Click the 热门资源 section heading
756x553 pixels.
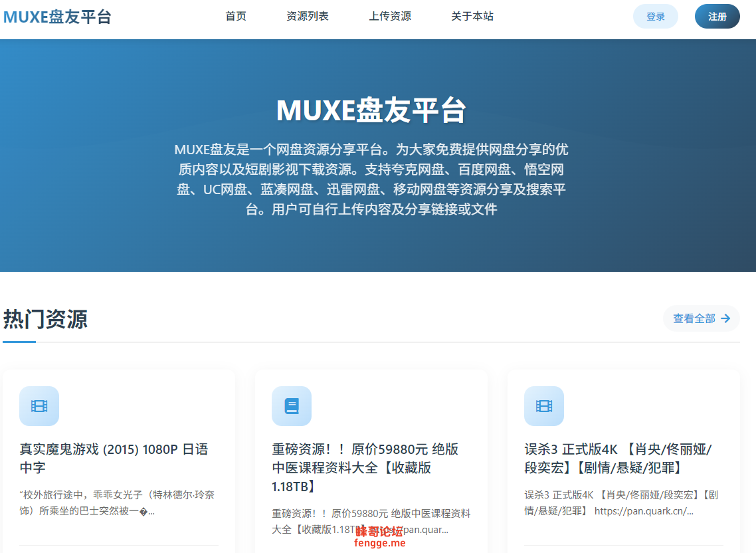click(45, 320)
